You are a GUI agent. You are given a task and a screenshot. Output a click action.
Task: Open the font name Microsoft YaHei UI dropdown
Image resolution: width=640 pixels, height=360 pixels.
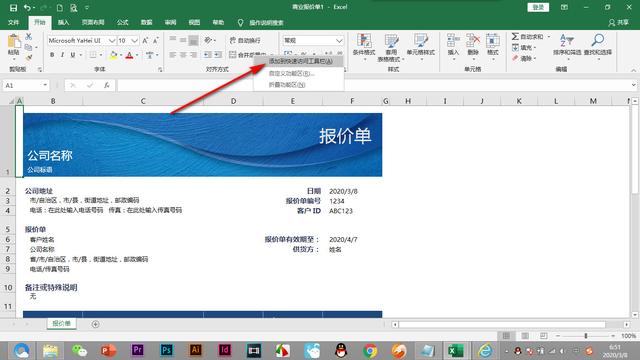click(111, 40)
